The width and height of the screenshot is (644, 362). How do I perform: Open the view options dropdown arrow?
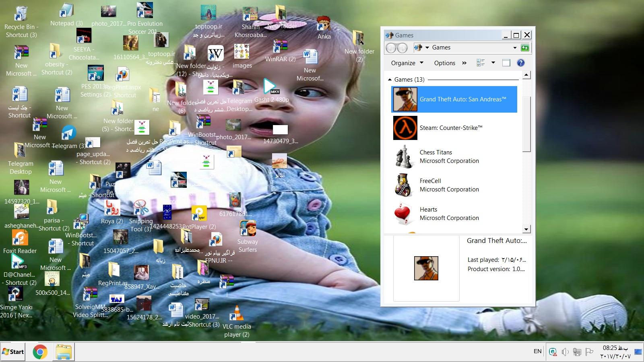(x=493, y=63)
